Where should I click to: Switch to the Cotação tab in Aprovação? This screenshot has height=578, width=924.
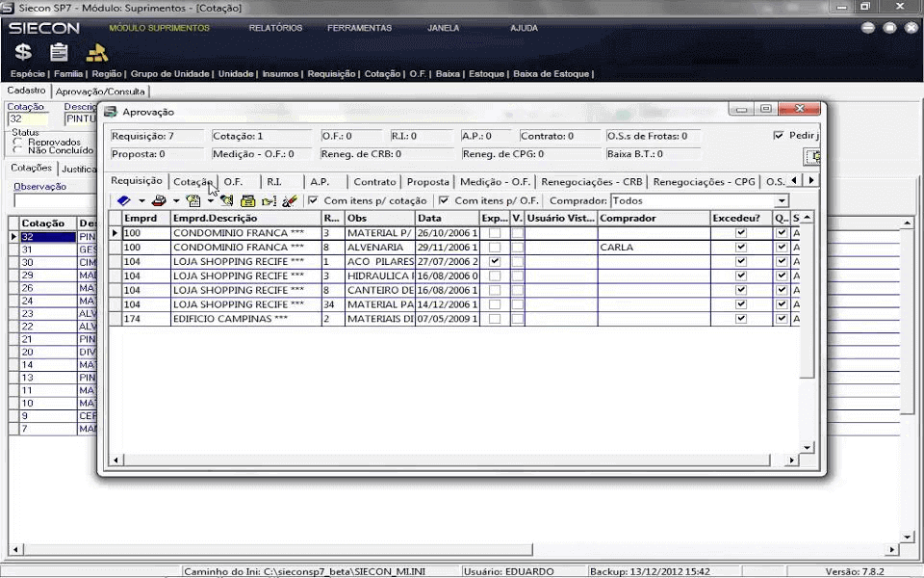pos(192,182)
